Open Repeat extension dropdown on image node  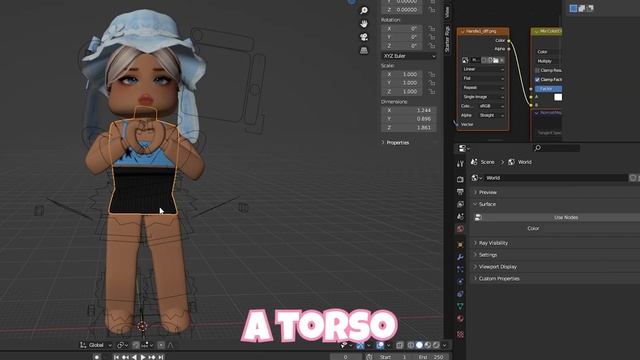483,87
